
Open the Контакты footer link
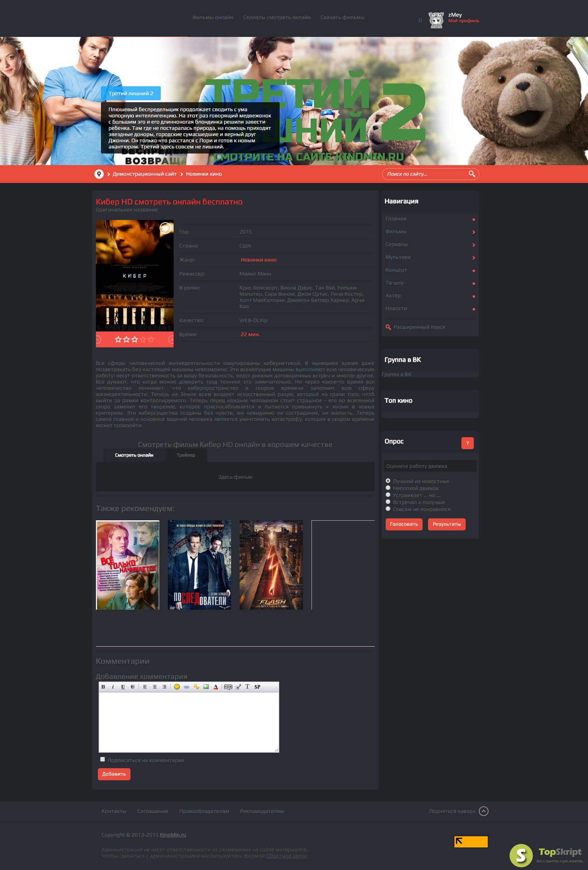tap(114, 811)
